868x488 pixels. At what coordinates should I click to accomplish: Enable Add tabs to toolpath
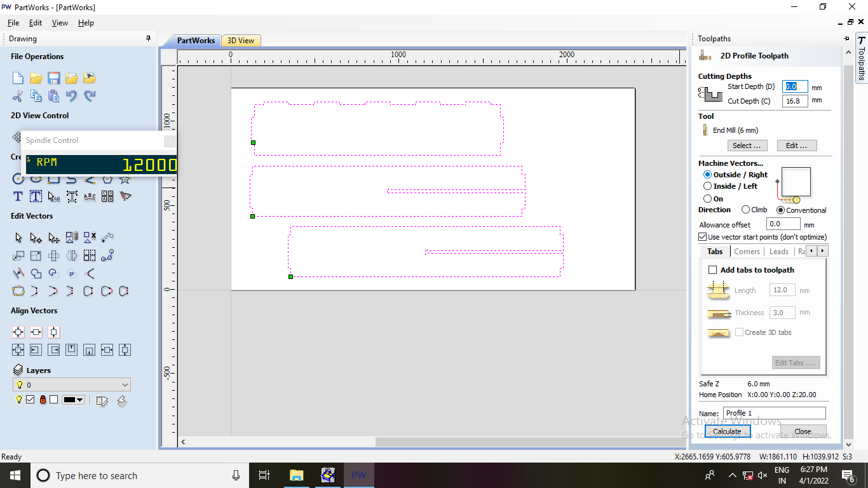tap(712, 270)
